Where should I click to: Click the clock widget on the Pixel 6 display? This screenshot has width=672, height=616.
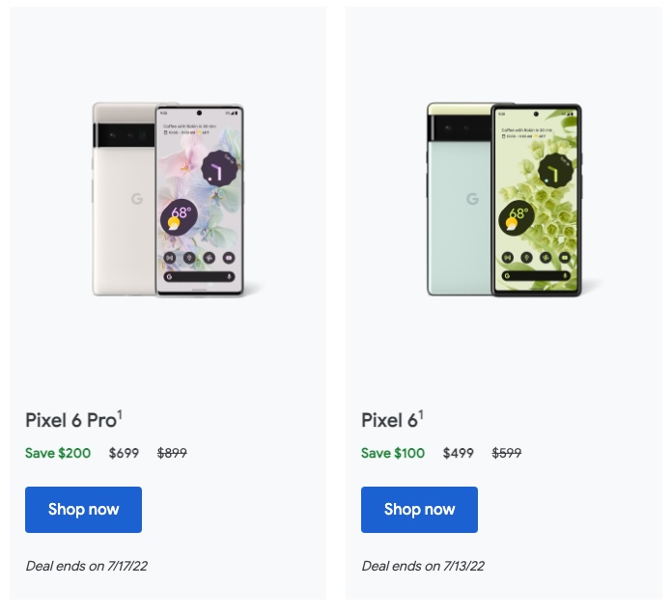tap(555, 172)
